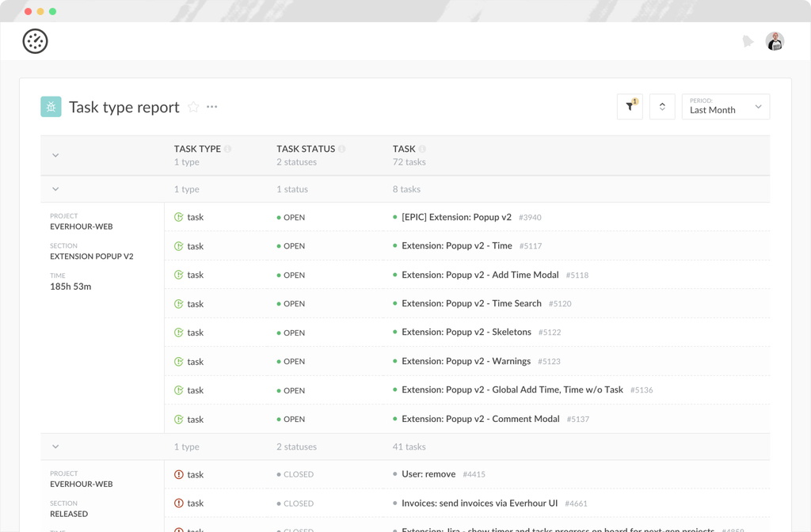Viewport: 811px width, 532px height.
Task: Click the green OPEN status dot on Extension: Popup v2 - Time
Action: click(x=277, y=245)
